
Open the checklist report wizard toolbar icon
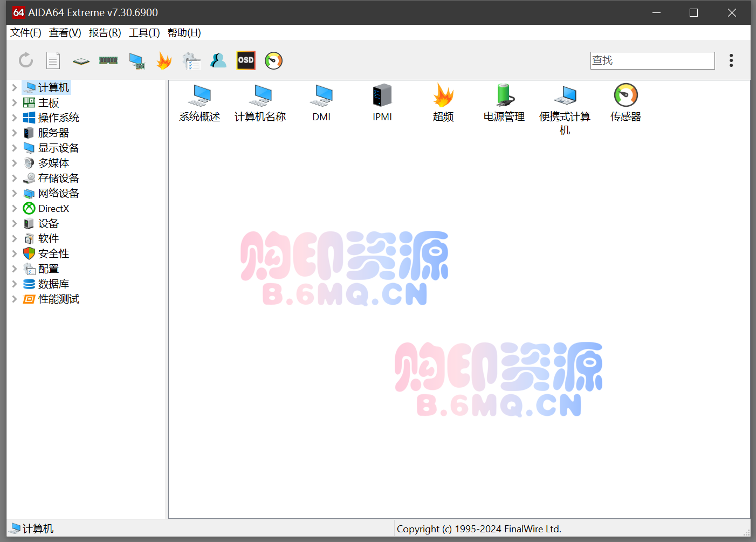191,61
